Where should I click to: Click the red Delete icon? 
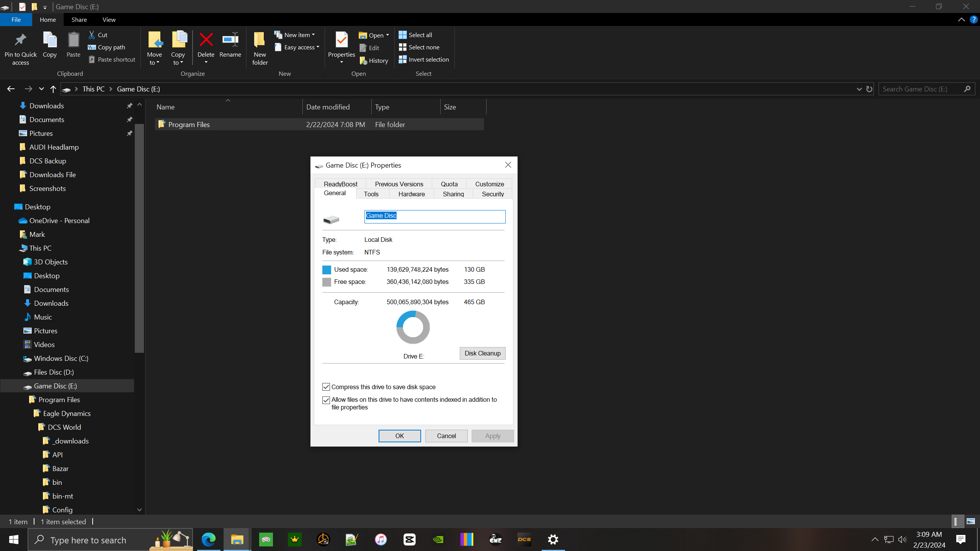[x=206, y=39]
